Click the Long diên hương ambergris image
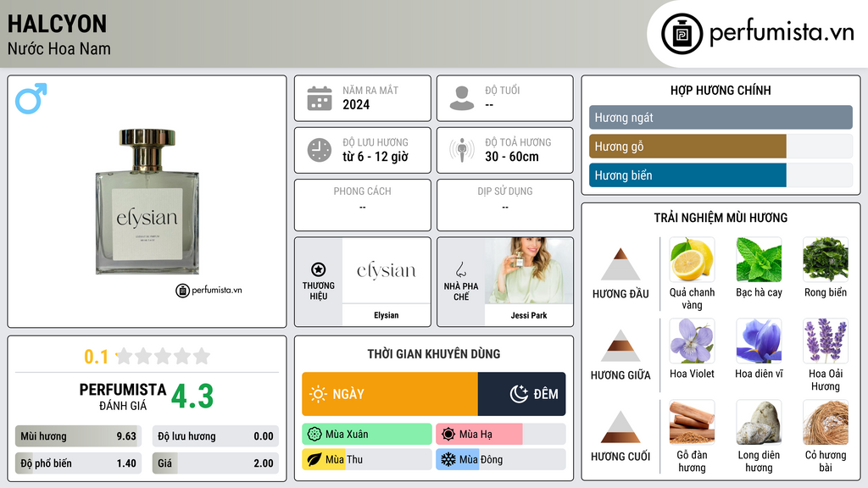 [759, 422]
